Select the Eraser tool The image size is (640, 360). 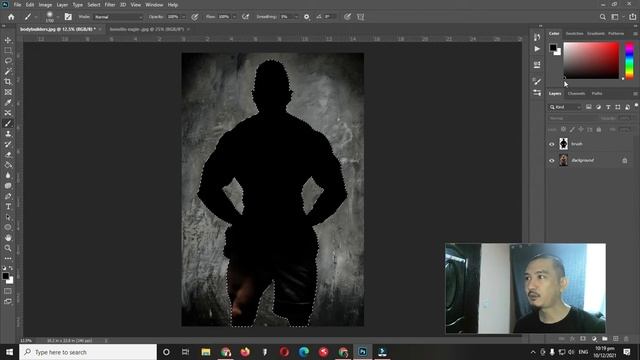click(x=8, y=155)
